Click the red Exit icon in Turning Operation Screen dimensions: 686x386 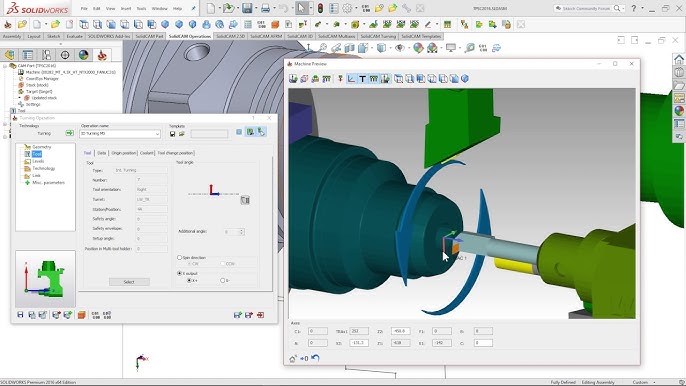261,315
